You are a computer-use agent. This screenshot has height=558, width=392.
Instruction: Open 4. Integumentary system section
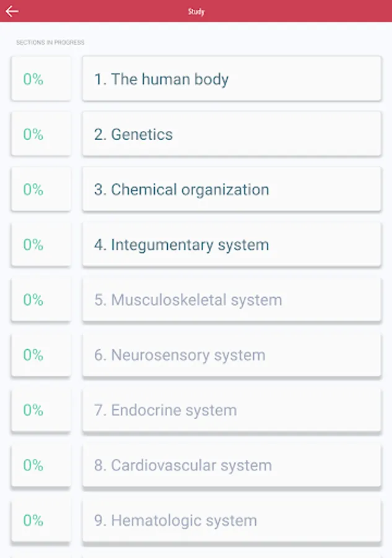231,244
